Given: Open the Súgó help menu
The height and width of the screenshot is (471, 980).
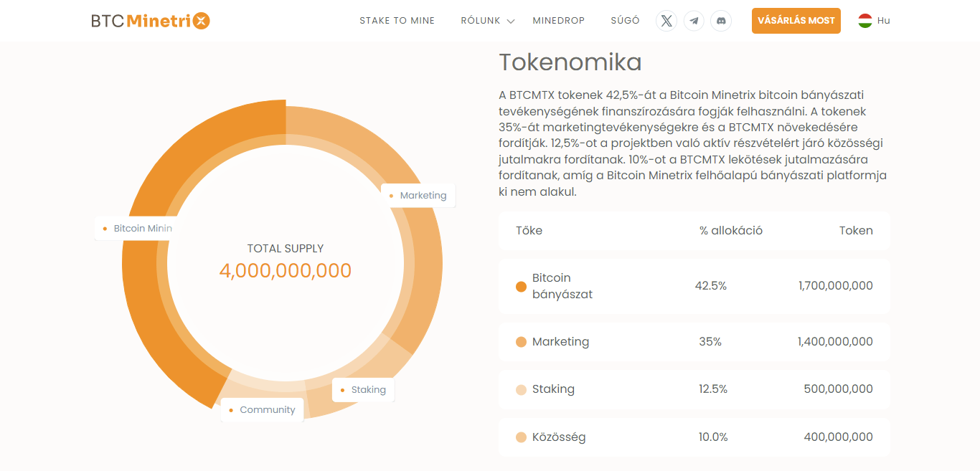Looking at the screenshot, I should click(626, 21).
